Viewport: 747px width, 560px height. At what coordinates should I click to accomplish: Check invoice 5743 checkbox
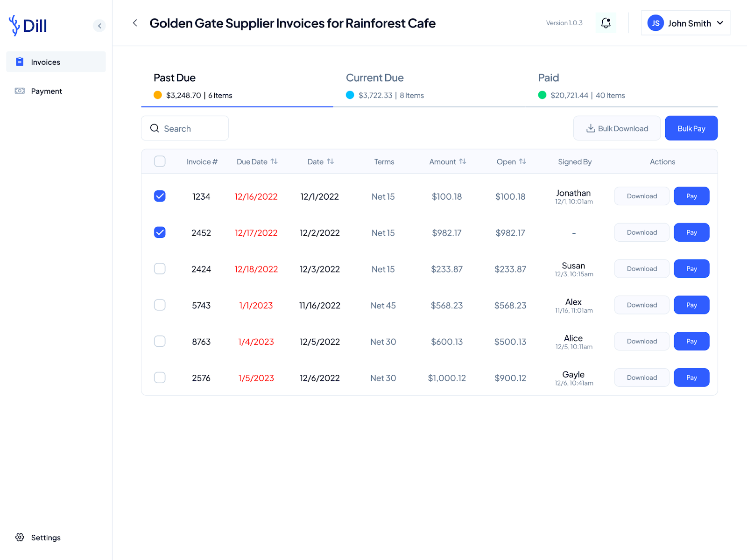pos(160,305)
